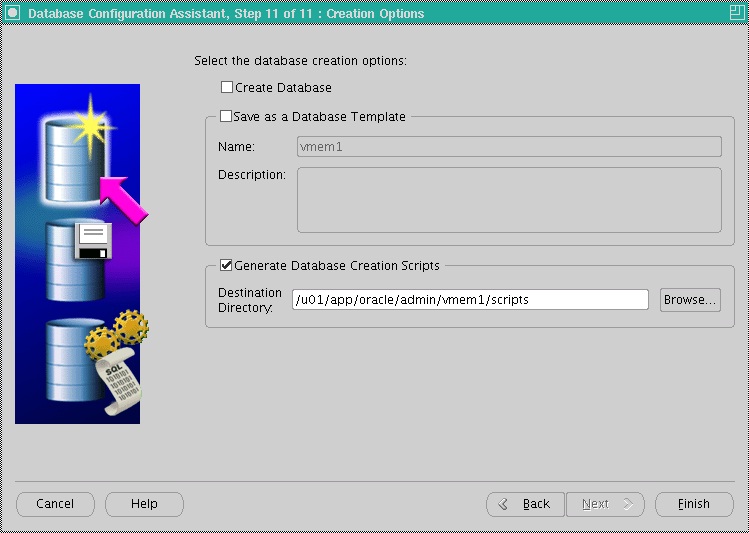This screenshot has height=533, width=749.
Task: Click the new database cylinder with star icon
Action: [72, 155]
